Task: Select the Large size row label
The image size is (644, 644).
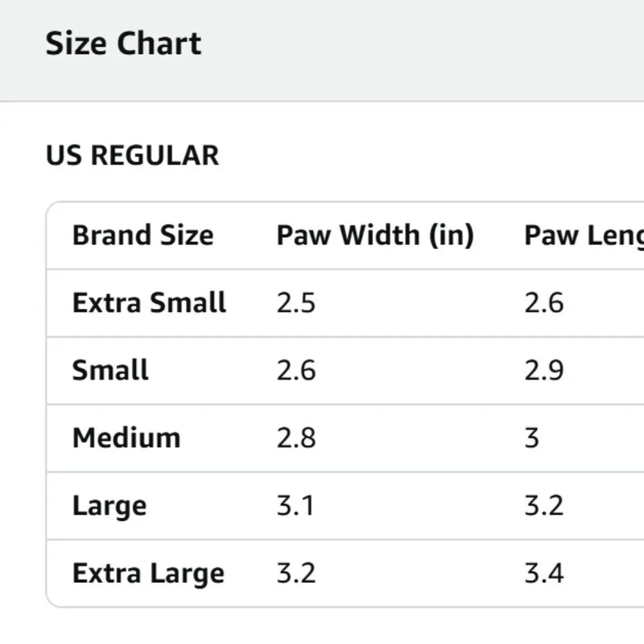Action: pyautogui.click(x=109, y=506)
